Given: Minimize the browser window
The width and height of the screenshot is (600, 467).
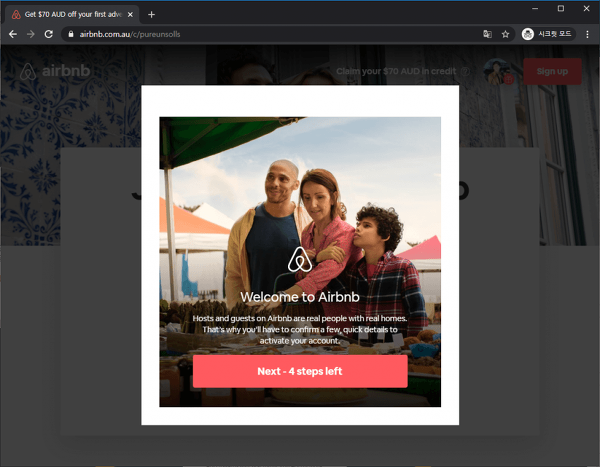Looking at the screenshot, I should pos(535,8).
